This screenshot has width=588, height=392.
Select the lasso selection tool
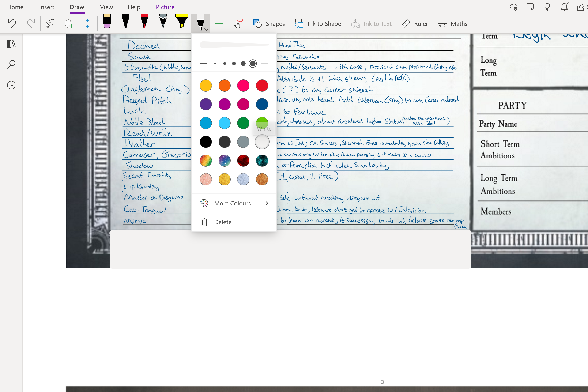point(69,24)
